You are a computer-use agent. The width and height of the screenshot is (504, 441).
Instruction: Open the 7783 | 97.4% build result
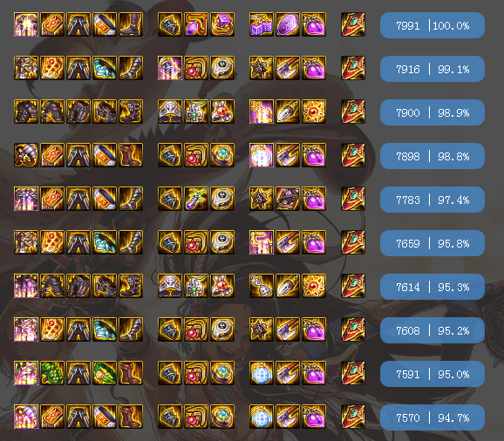[x=432, y=200]
